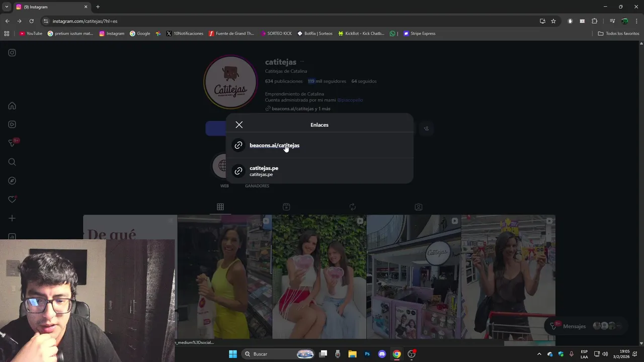Open the 10Notificaciones bookmark
This screenshot has height=362, width=644.
pyautogui.click(x=185, y=34)
